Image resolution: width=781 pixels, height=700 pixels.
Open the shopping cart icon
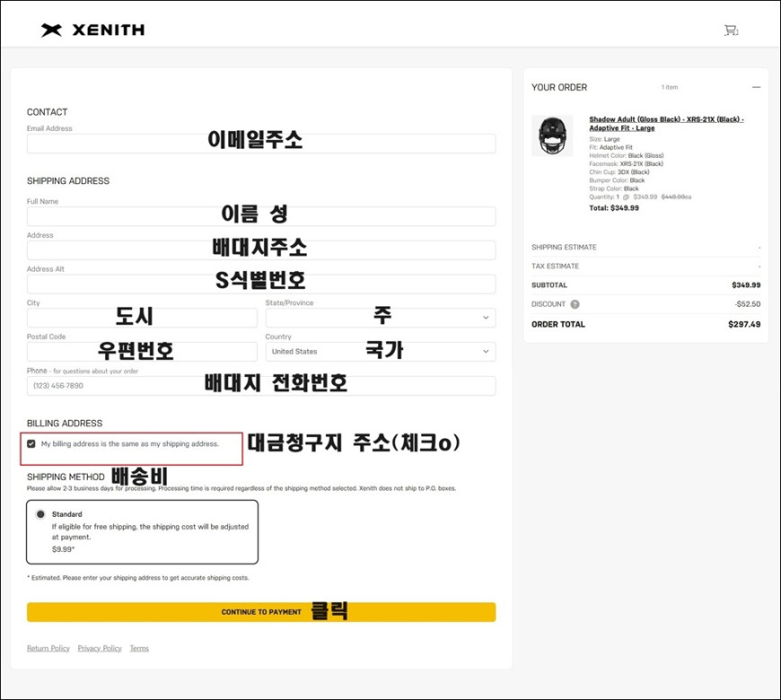[731, 31]
